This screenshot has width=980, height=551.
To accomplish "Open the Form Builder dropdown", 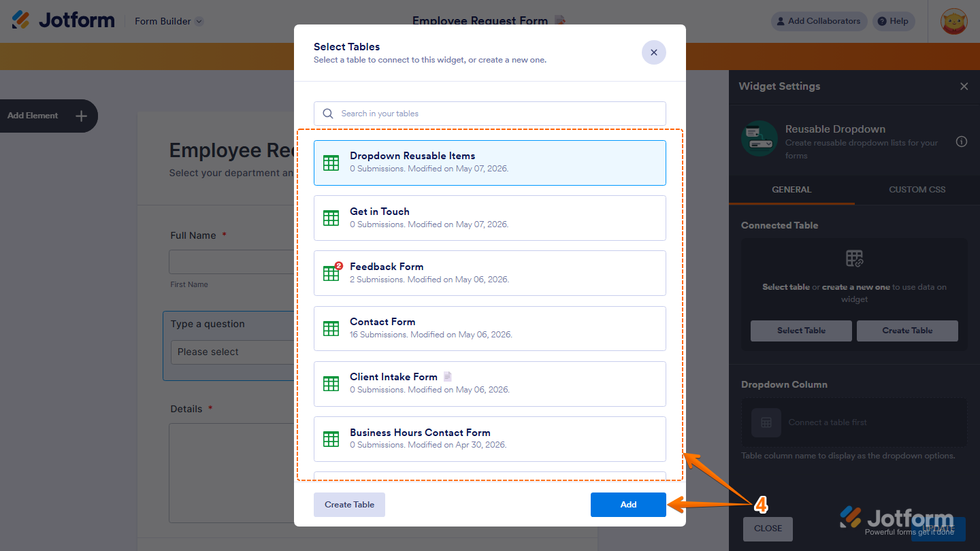I will tap(169, 21).
